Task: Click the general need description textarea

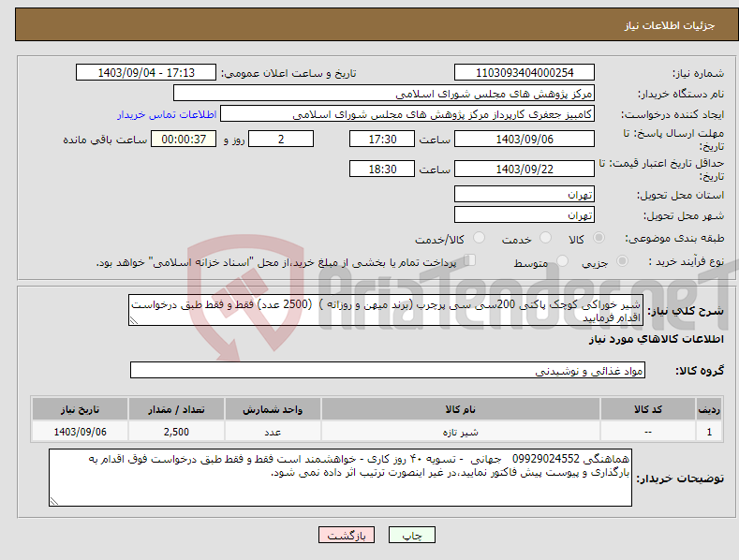Action: [x=386, y=310]
